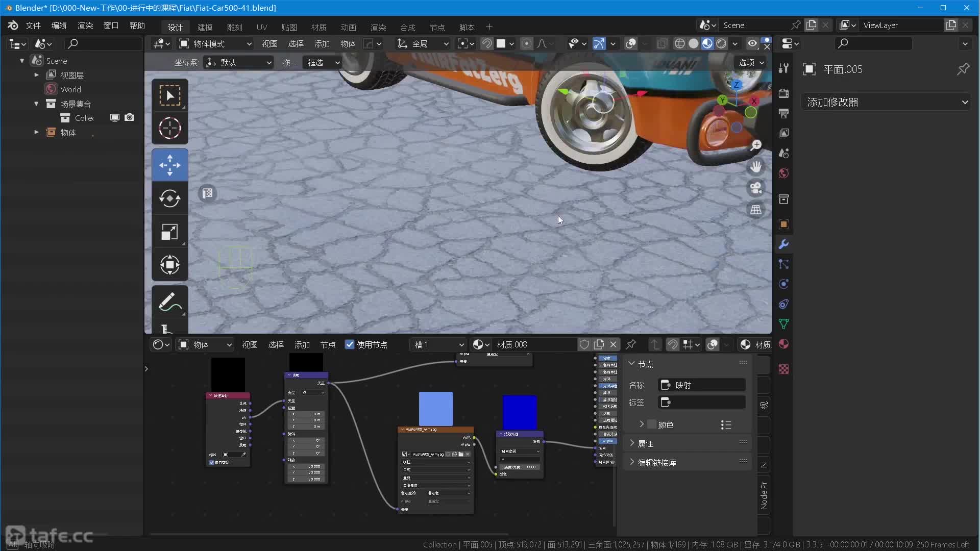Screen dimensions: 980x551
Task: Add a new workspace with plus button
Action: coord(489,27)
